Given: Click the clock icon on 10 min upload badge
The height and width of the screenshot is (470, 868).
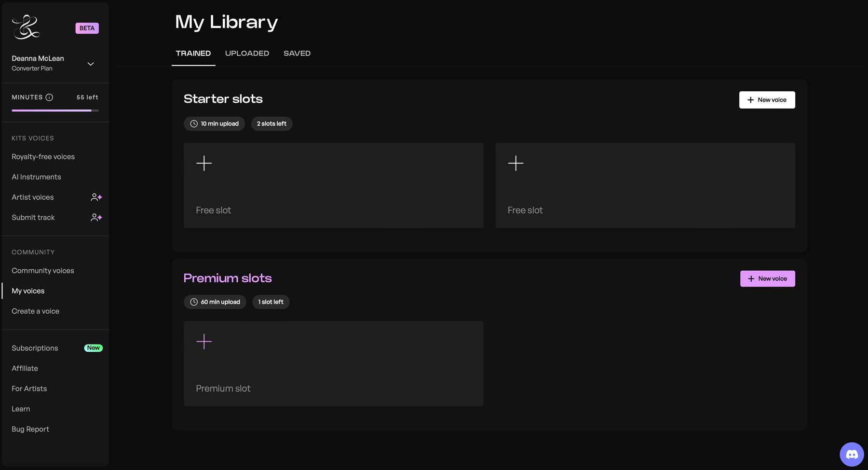Looking at the screenshot, I should point(193,124).
